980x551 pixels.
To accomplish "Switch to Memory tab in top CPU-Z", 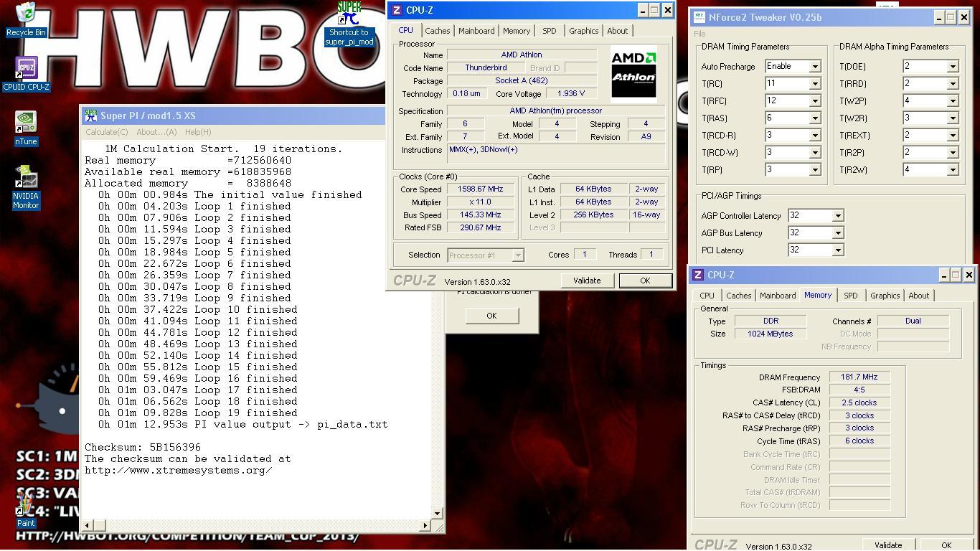I will 517,31.
